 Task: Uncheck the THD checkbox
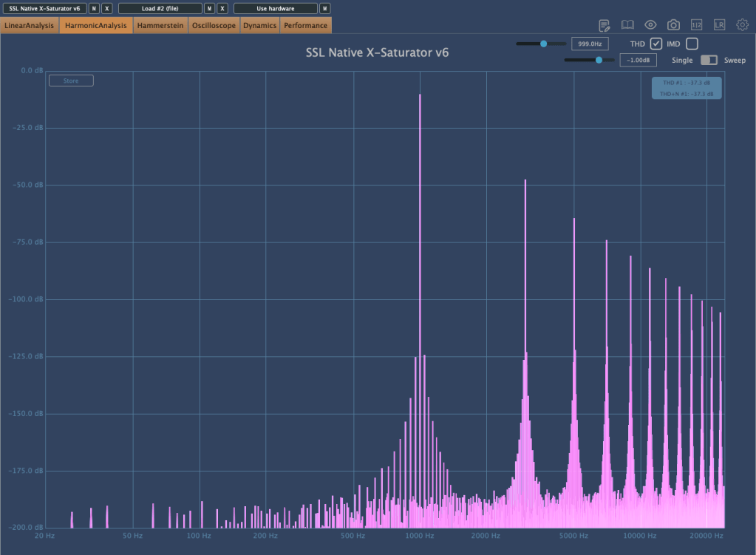[655, 44]
